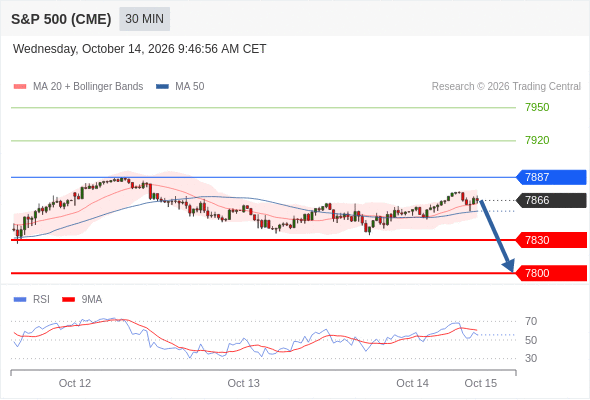This screenshot has height=400, width=590.
Task: Click the MA 20 + Bollinger Bands legend label
Action: coord(88,87)
